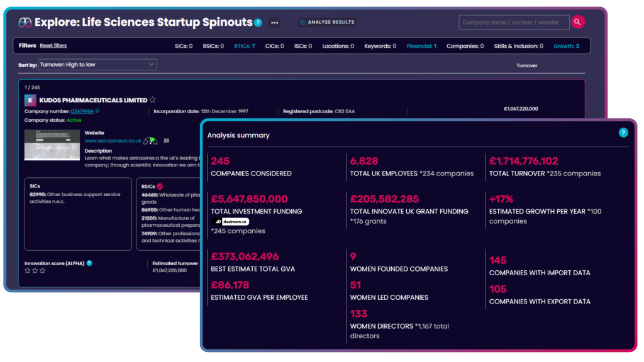
Task: Open the Sort by turnover dropdown
Action: (x=97, y=64)
